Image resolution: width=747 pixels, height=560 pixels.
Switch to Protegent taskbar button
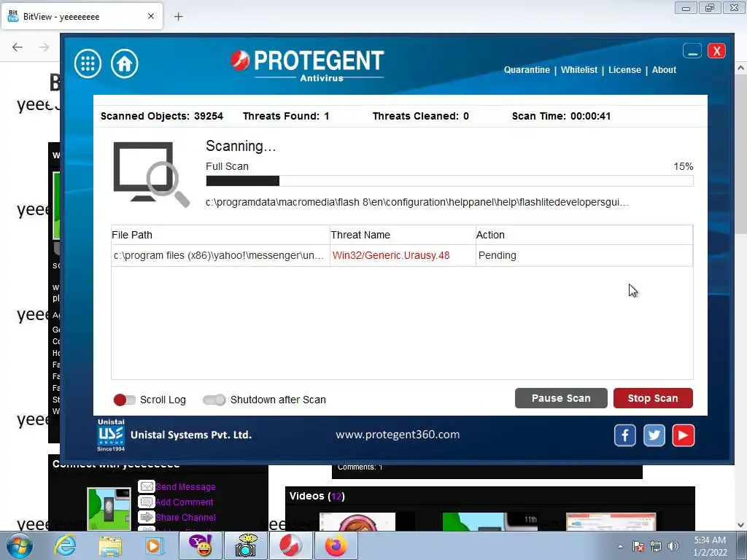point(290,545)
